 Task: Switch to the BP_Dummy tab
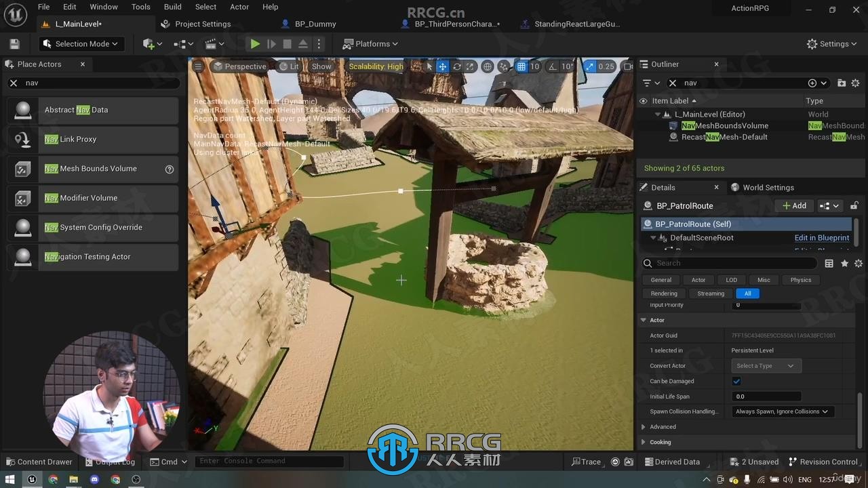tap(315, 24)
